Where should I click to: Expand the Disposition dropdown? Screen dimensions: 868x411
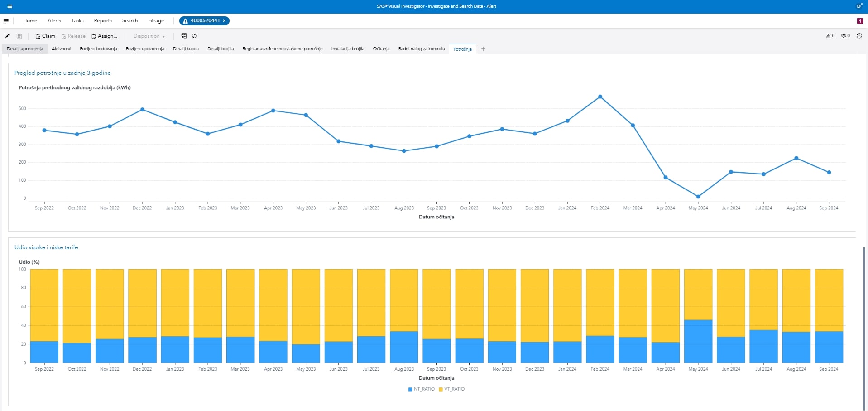[149, 36]
